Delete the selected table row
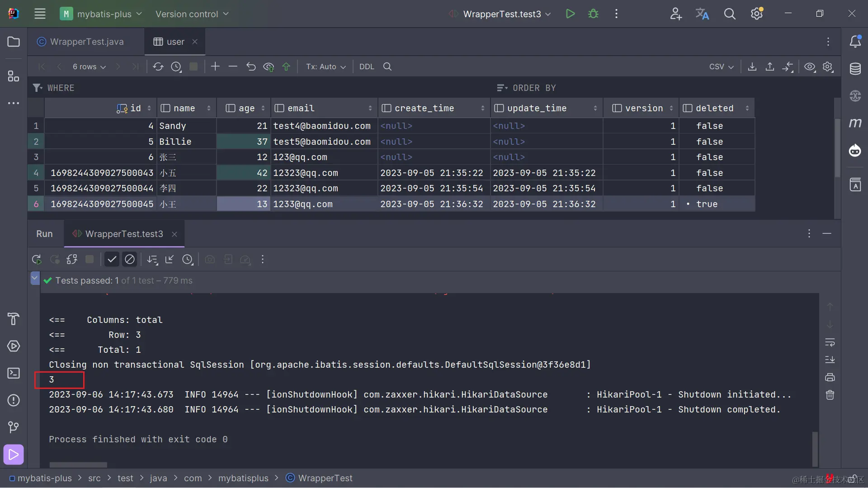Image resolution: width=868 pixels, height=488 pixels. coord(233,66)
